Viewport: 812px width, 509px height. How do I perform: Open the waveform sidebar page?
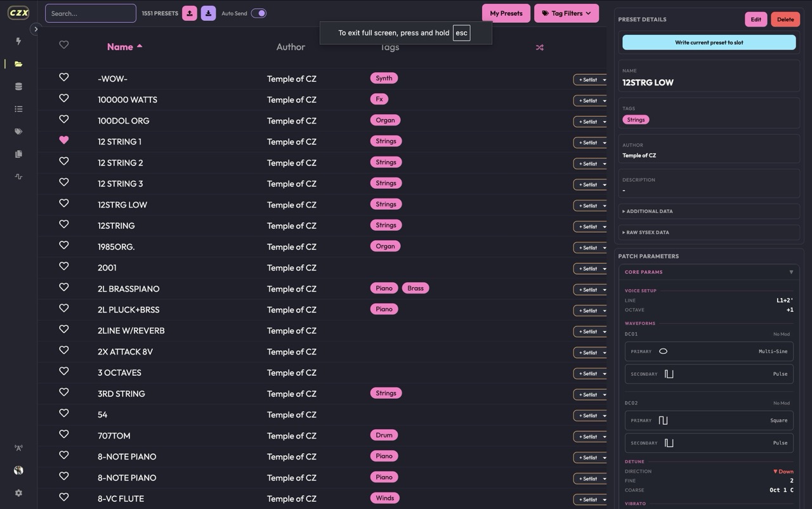18,177
